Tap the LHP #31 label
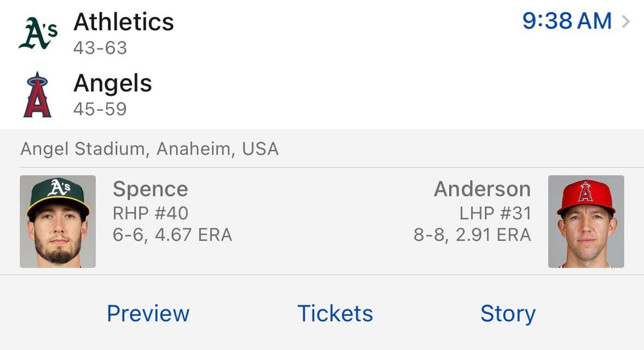The image size is (644, 350). click(x=495, y=213)
